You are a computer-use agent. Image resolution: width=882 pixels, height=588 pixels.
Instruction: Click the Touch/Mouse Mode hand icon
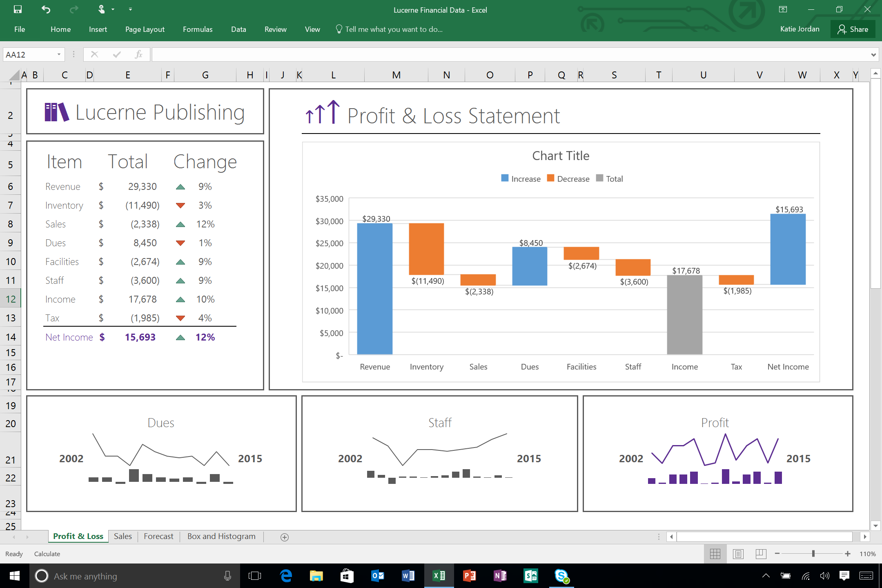pos(102,9)
